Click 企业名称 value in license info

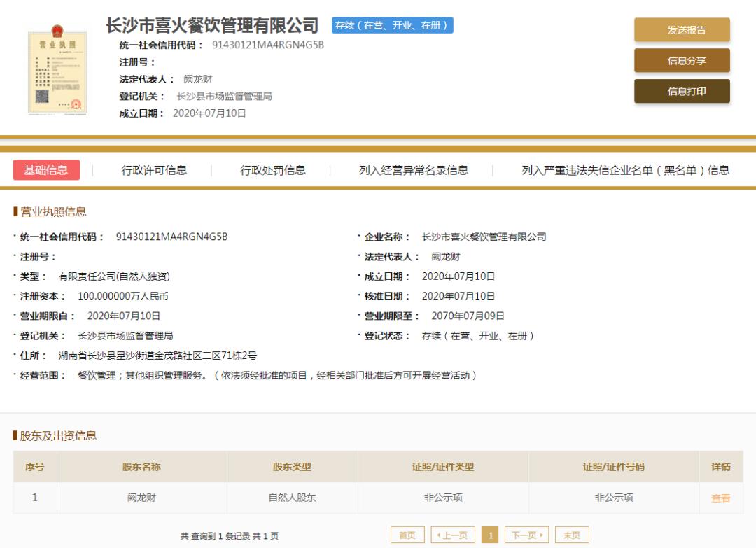484,237
